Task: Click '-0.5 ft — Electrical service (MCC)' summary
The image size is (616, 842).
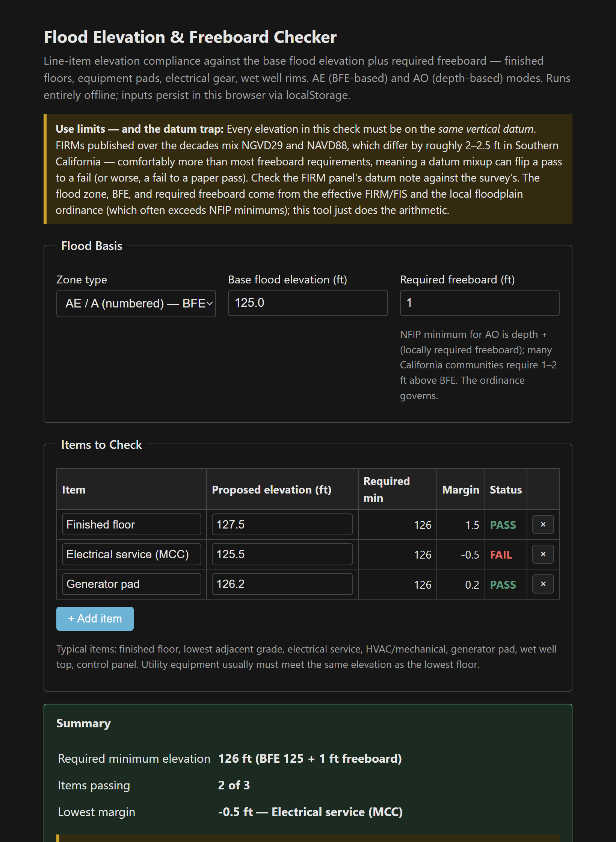Action: click(x=310, y=812)
